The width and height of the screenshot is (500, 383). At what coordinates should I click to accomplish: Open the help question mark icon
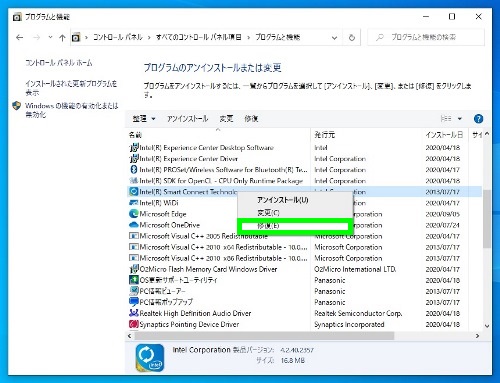tap(478, 119)
